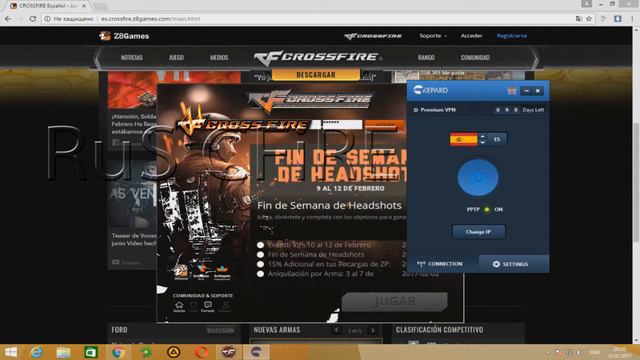Screen dimensions: 640x360
Task: Click the Kepard connect power button
Action: click(x=478, y=178)
